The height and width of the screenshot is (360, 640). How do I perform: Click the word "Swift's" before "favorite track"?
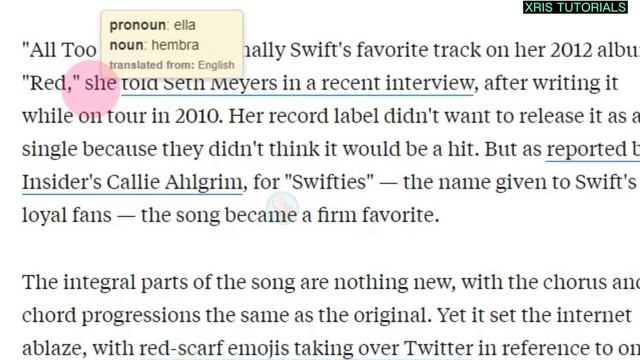(x=320, y=51)
